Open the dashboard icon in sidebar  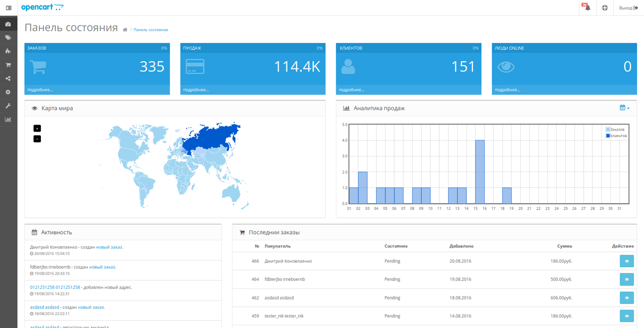8,24
